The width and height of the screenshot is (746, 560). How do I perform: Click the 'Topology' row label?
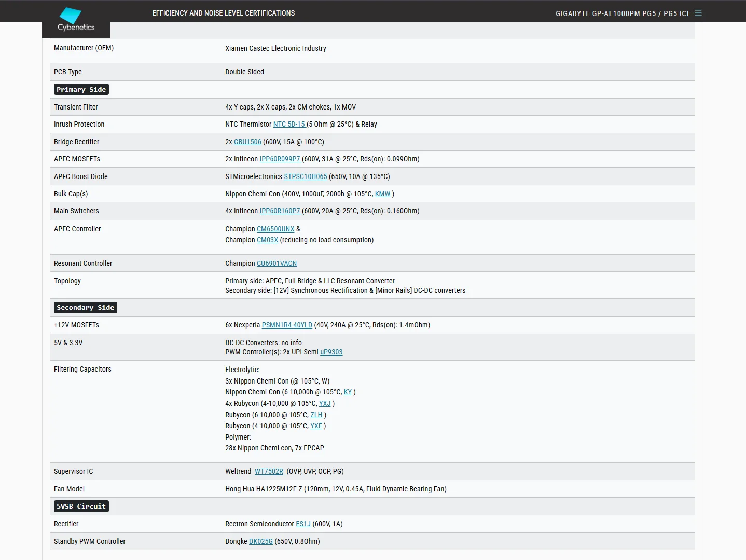pyautogui.click(x=67, y=281)
